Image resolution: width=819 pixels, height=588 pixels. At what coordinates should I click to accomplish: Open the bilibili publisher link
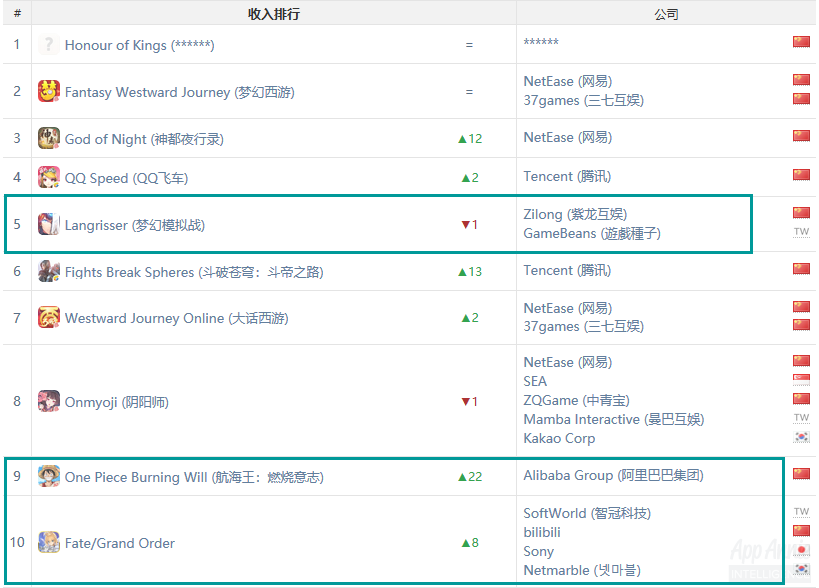point(542,532)
